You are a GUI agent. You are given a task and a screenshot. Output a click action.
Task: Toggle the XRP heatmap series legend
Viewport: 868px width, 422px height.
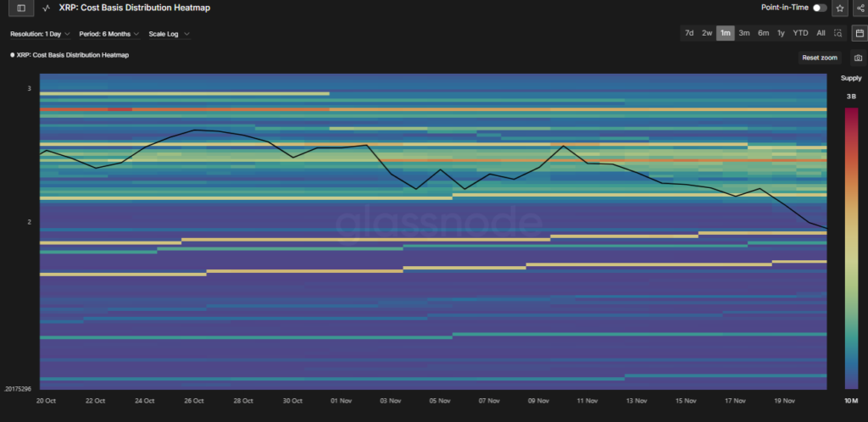(70, 54)
